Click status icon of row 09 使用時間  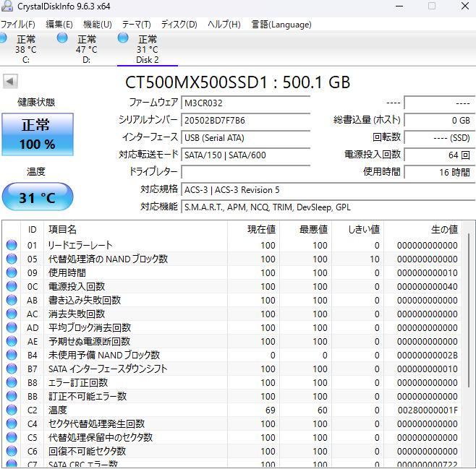tap(12, 272)
